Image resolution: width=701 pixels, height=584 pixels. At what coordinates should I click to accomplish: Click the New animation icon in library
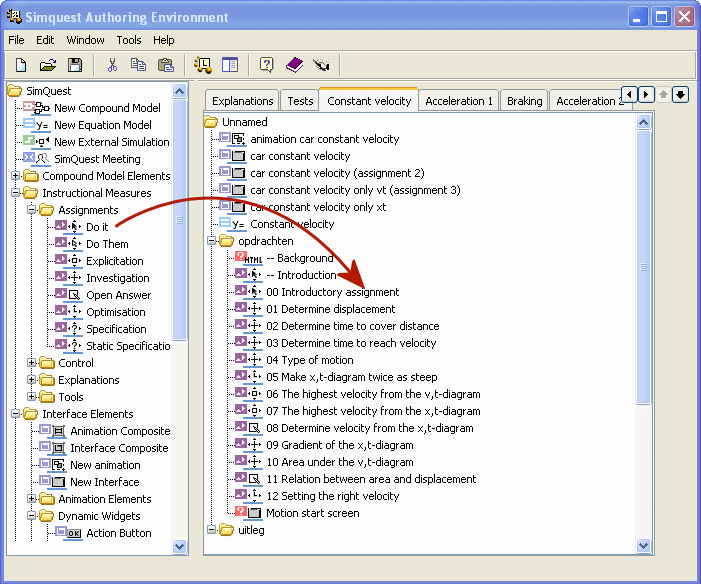pyautogui.click(x=52, y=464)
